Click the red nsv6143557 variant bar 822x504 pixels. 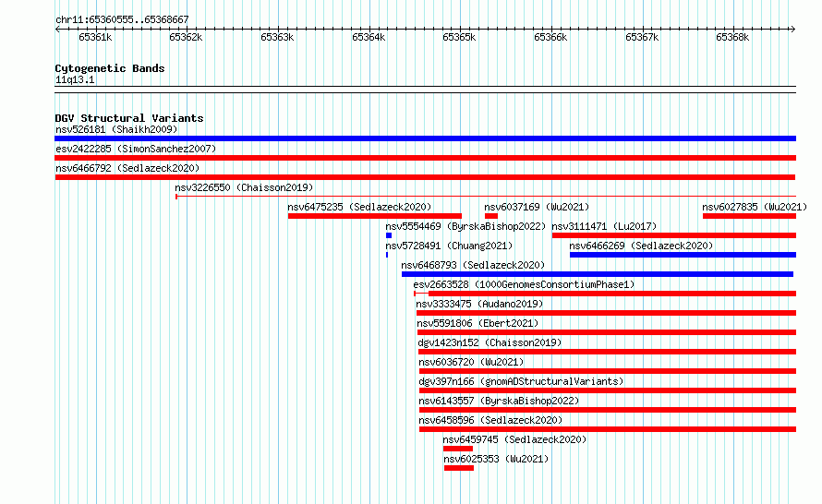pos(608,410)
